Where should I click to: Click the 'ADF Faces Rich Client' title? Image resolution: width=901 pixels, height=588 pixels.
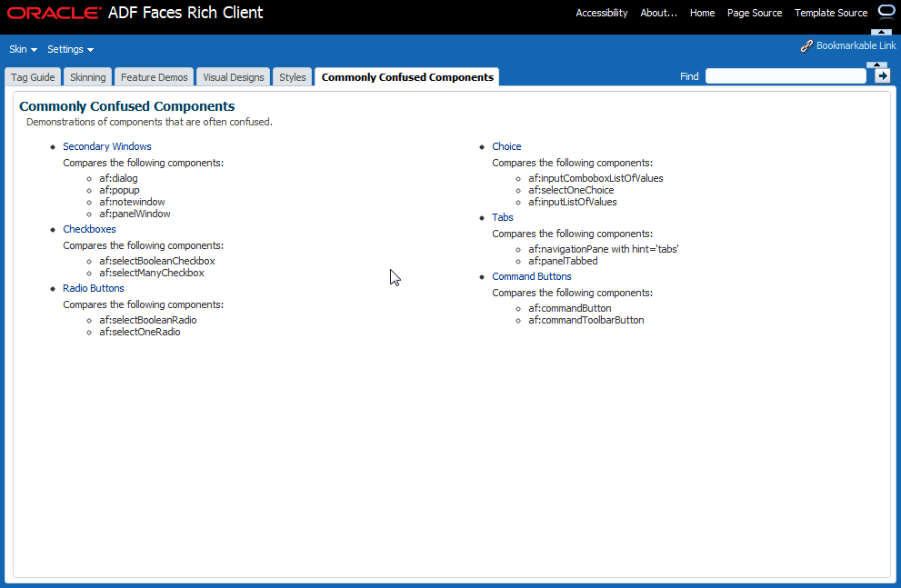coord(185,13)
